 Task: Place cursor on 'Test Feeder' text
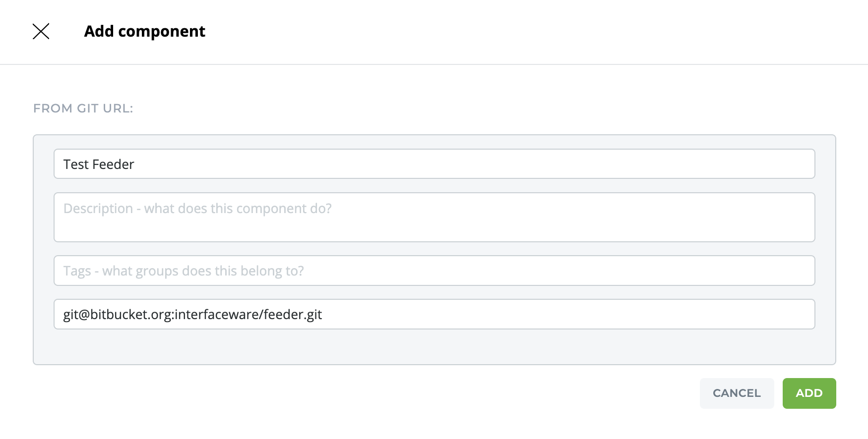coord(99,165)
